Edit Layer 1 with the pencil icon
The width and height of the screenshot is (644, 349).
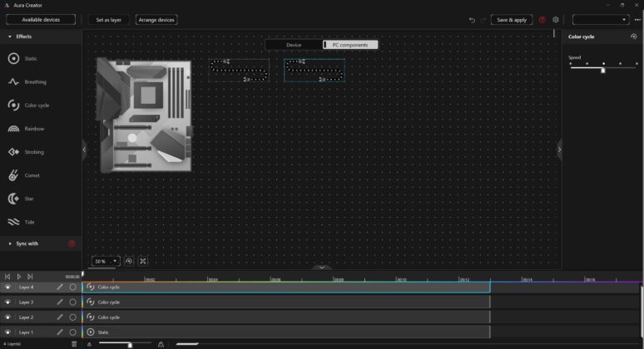pyautogui.click(x=60, y=332)
